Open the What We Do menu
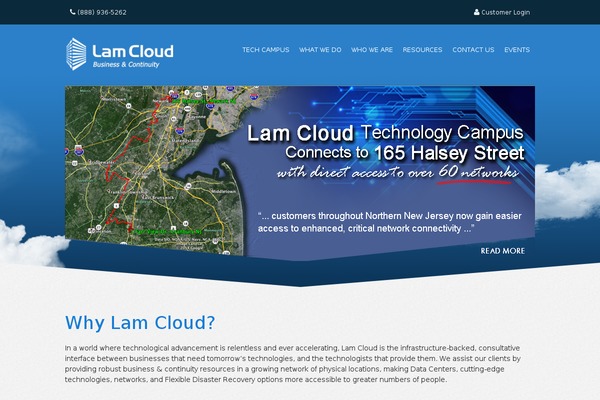The height and width of the screenshot is (400, 600). [x=320, y=50]
